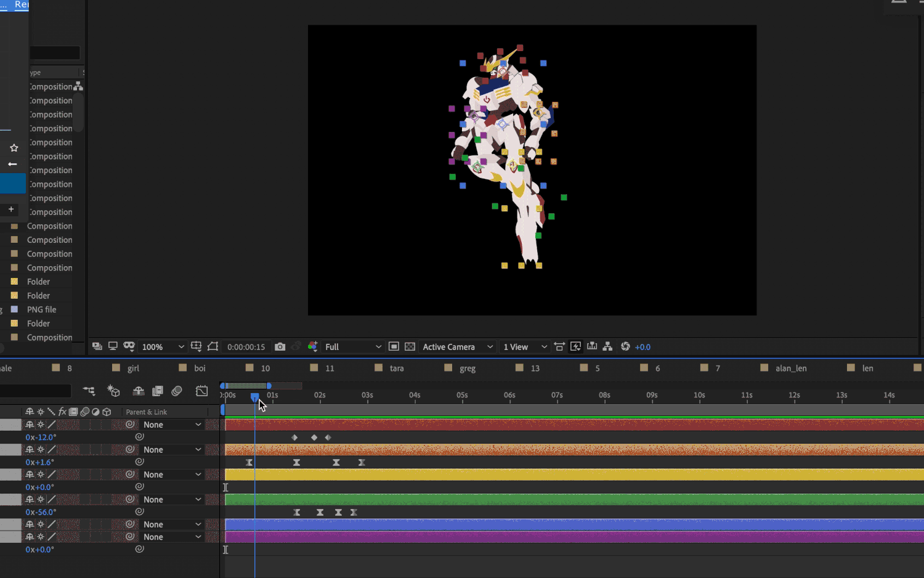
Task: Open the Full resolution dropdown
Action: pos(353,347)
